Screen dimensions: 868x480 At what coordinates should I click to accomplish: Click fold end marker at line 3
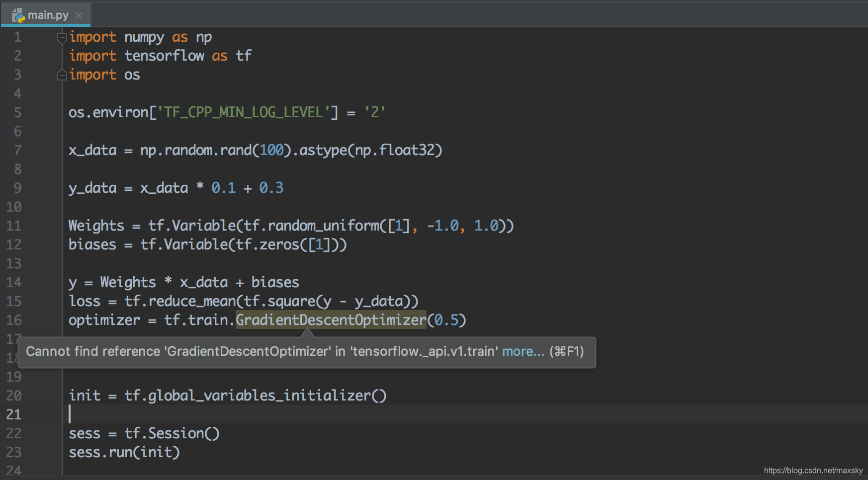62,75
